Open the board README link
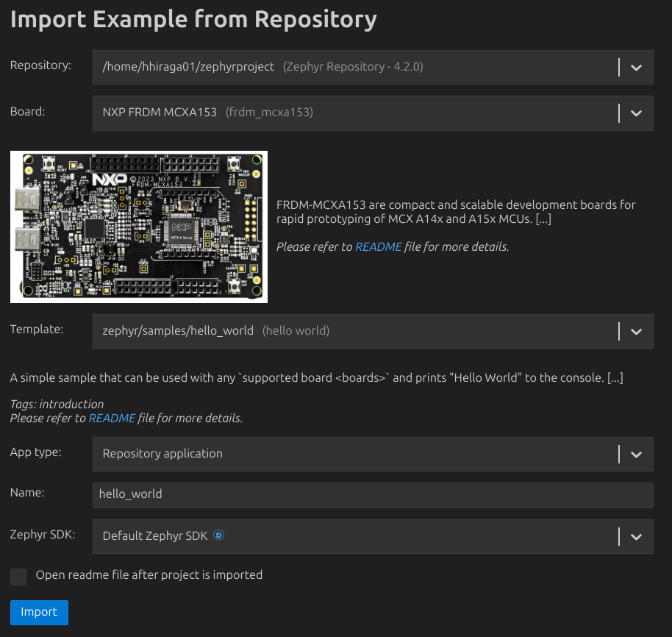The width and height of the screenshot is (672, 637). 379,247
